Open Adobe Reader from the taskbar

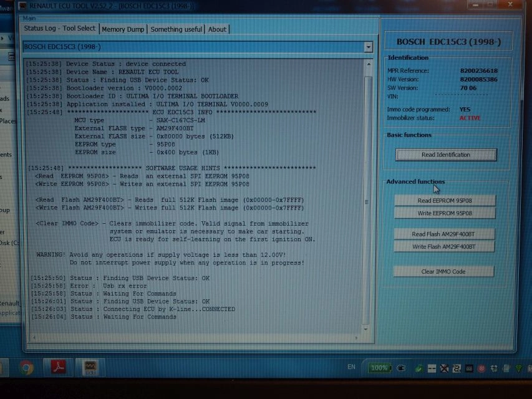pyautogui.click(x=59, y=367)
